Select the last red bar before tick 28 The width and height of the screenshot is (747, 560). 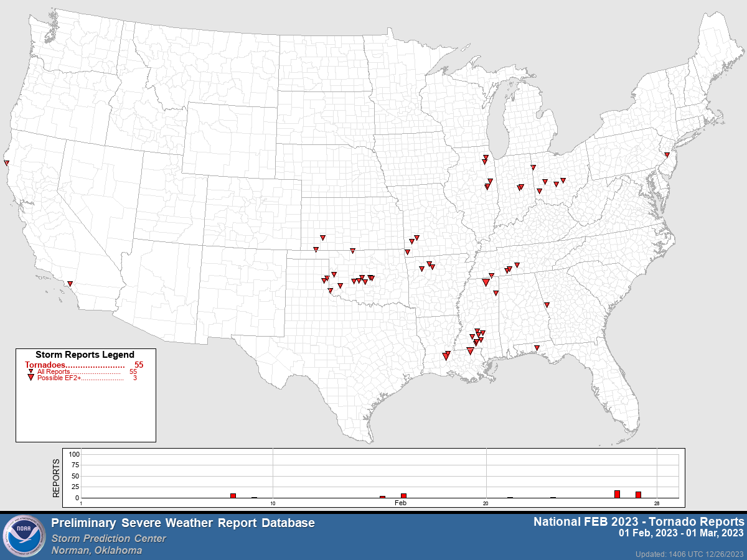[x=638, y=495]
